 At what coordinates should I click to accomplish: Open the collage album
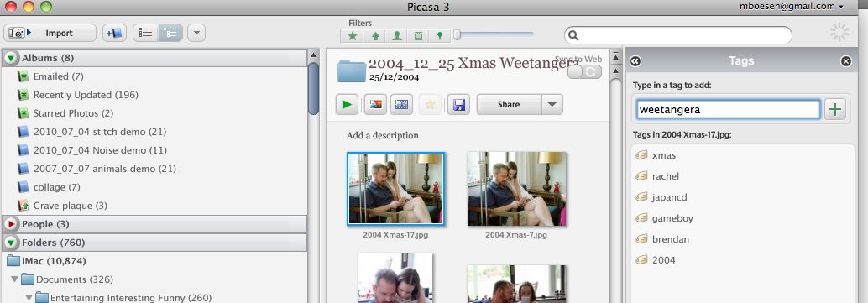[x=56, y=187]
